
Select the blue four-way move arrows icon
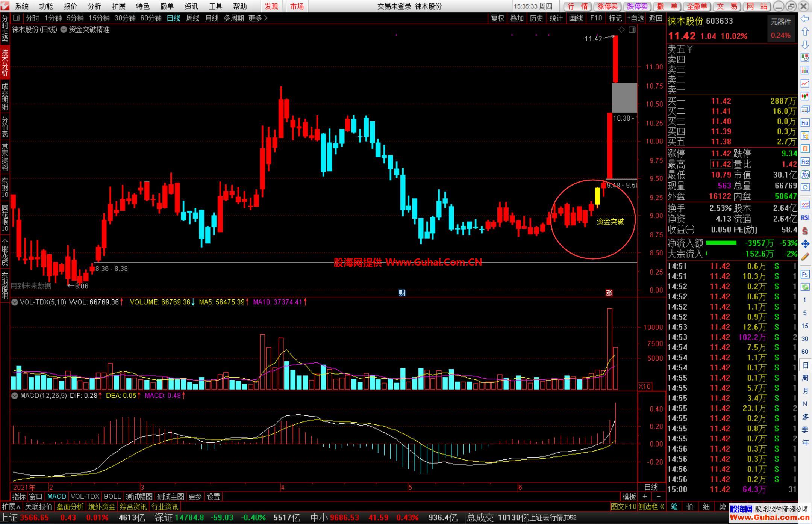(805, 244)
